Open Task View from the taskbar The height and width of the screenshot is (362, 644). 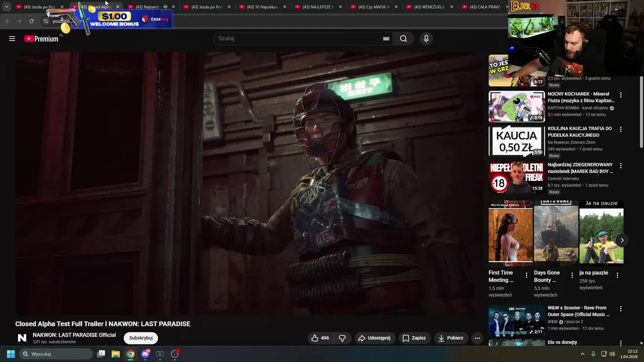coord(101,354)
